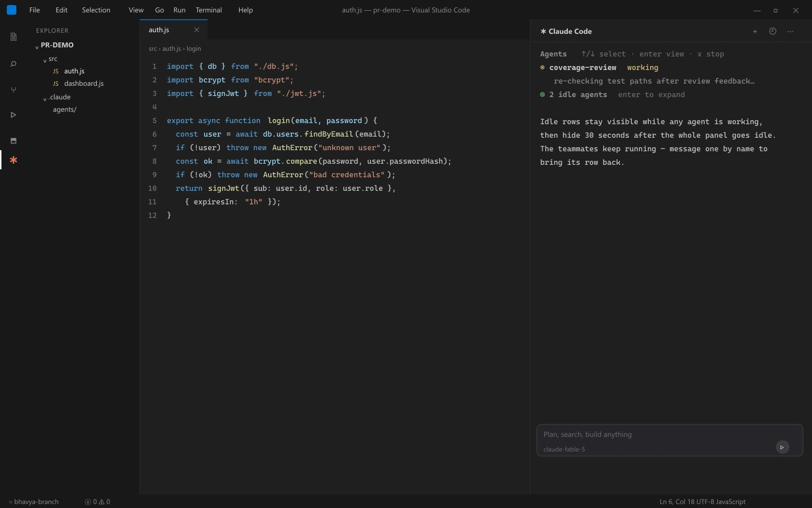Click the src breadcrumb segment

(152, 49)
